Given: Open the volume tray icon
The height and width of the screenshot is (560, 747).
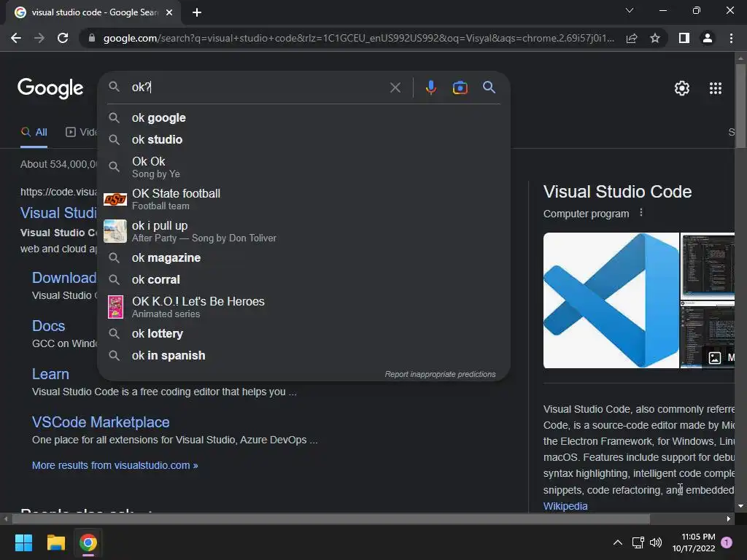Looking at the screenshot, I should [656, 542].
